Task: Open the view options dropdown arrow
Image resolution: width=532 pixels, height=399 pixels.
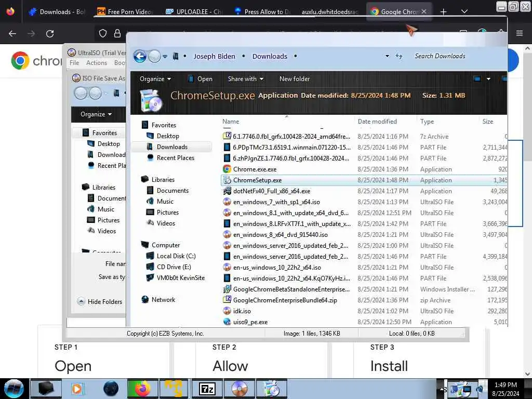Action: (488, 79)
